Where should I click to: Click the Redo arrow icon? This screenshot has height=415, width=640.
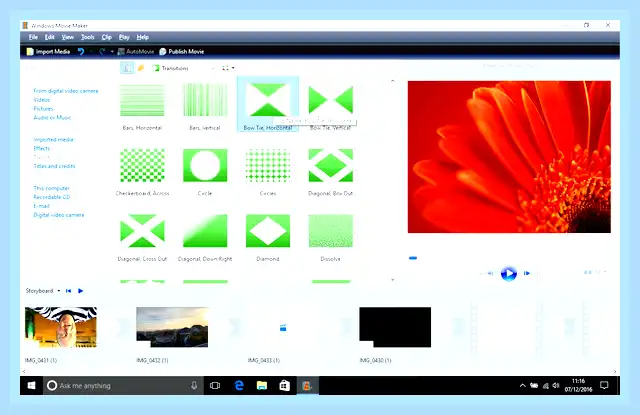pos(102,51)
